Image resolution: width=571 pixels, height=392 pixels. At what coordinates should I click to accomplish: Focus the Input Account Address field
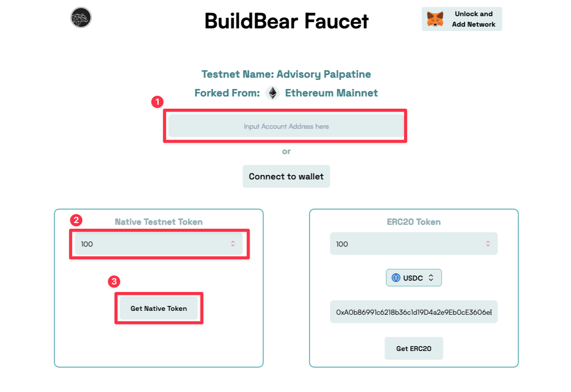286,127
